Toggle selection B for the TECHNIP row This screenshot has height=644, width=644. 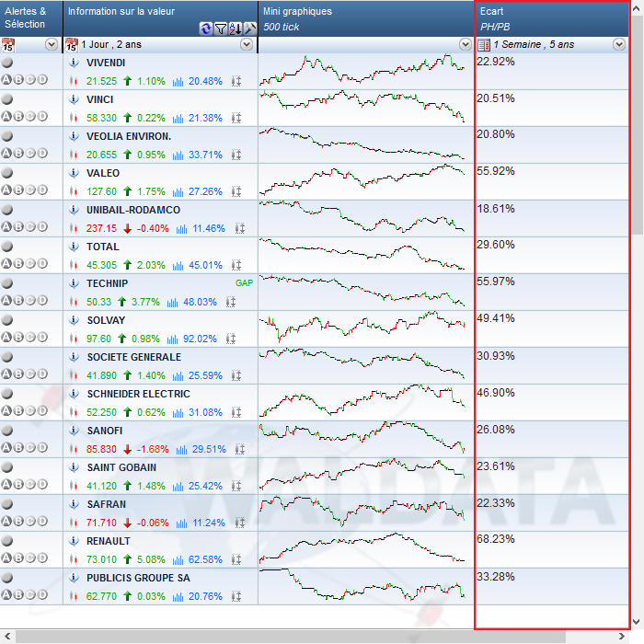(x=18, y=300)
